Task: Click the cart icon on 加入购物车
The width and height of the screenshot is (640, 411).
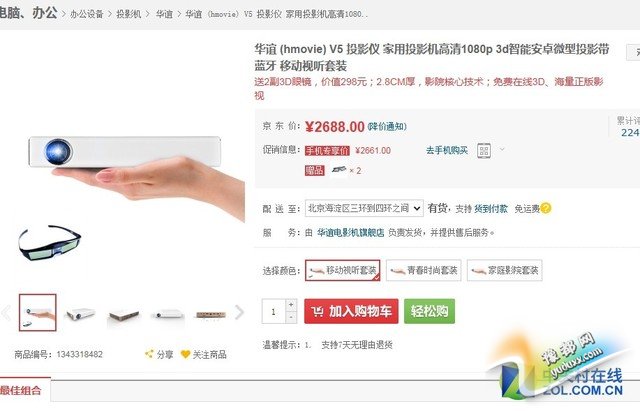Action: click(x=317, y=311)
